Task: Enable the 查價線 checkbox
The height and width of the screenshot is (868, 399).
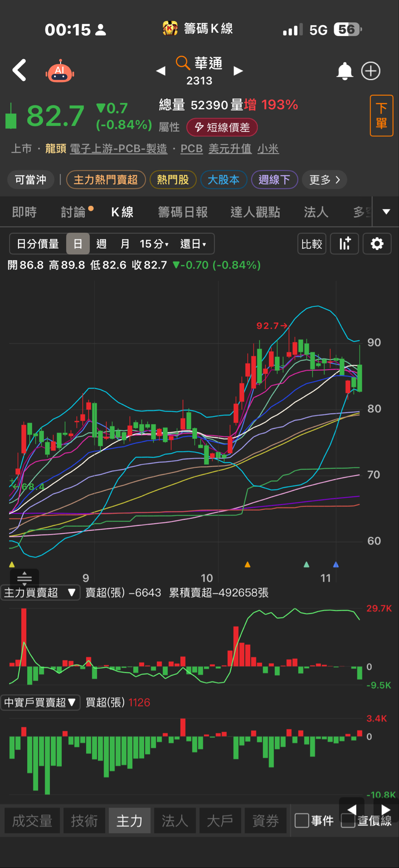Action: point(348,820)
